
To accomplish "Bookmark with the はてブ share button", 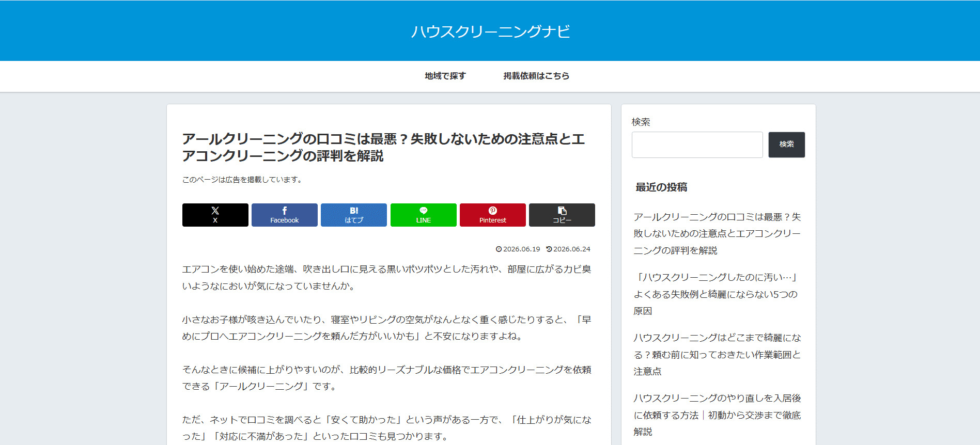I will click(354, 215).
